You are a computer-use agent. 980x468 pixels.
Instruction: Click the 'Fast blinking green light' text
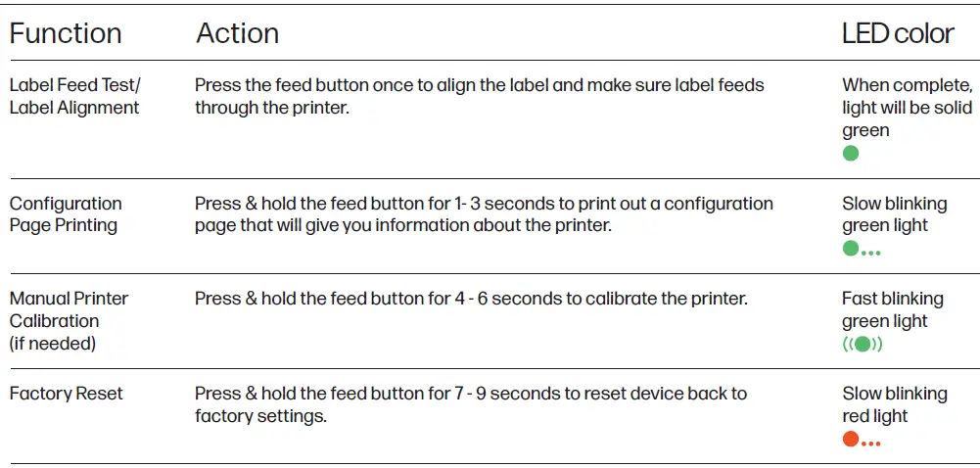892,309
